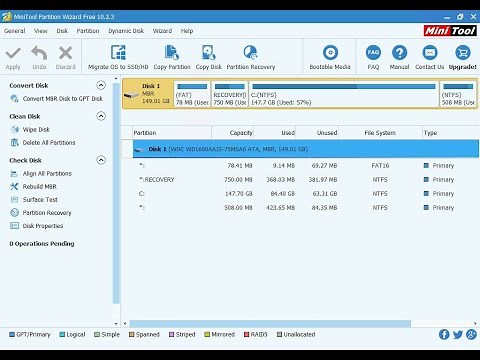Collapse the Check Disk section
Screen dimensions: 480x360
coord(101,160)
